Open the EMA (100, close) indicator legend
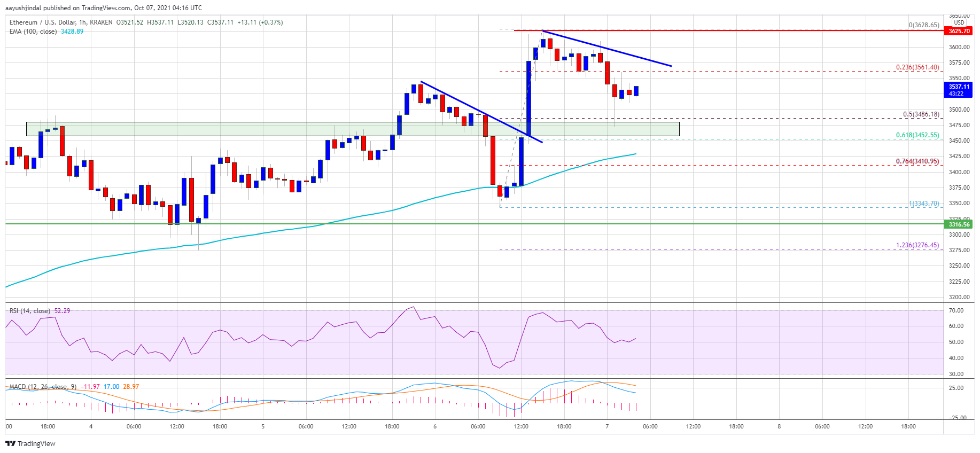The width and height of the screenshot is (980, 453). (x=33, y=32)
